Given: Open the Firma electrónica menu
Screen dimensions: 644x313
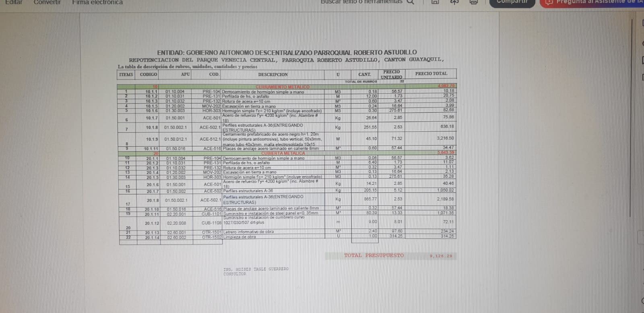Looking at the screenshot, I should [x=97, y=2].
